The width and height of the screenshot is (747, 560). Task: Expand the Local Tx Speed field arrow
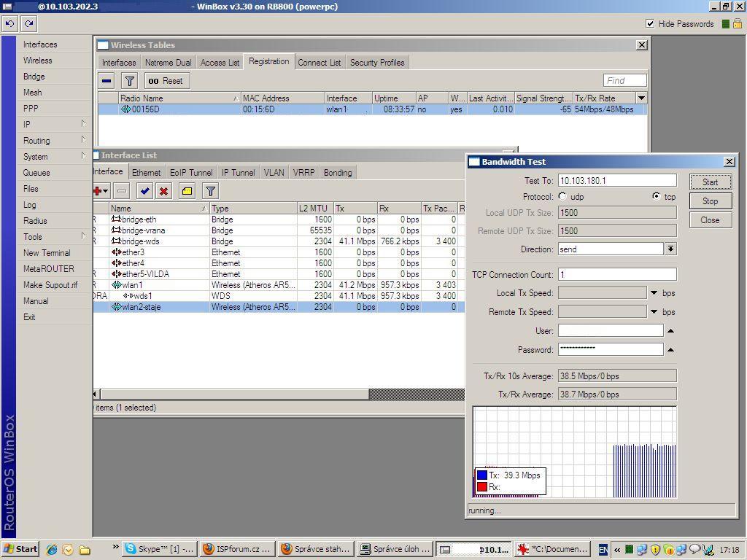point(654,293)
